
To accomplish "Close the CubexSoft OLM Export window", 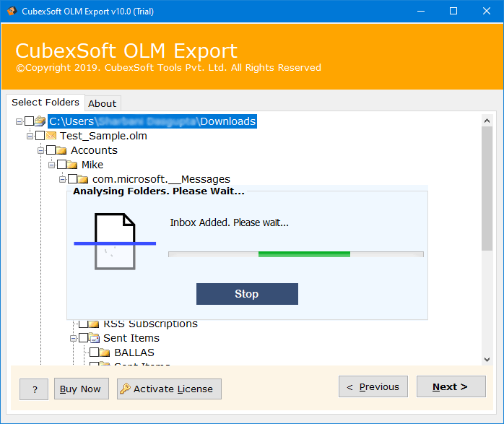I will [x=487, y=12].
